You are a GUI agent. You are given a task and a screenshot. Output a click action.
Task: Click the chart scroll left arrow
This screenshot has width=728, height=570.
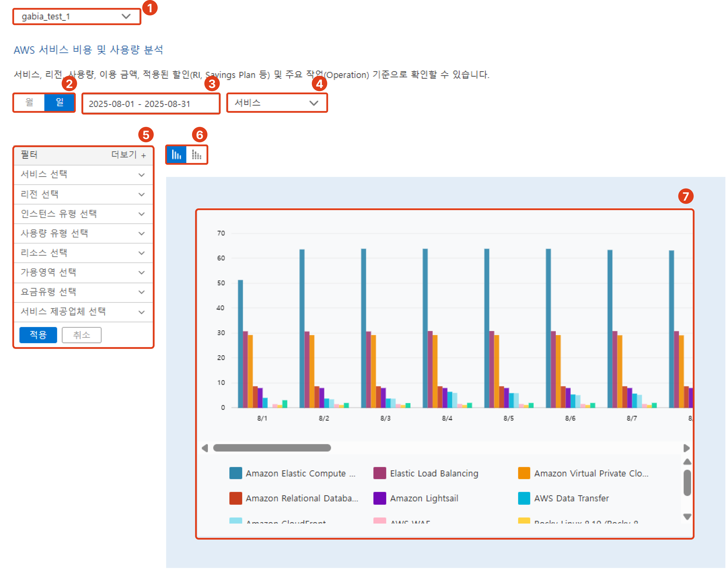205,448
